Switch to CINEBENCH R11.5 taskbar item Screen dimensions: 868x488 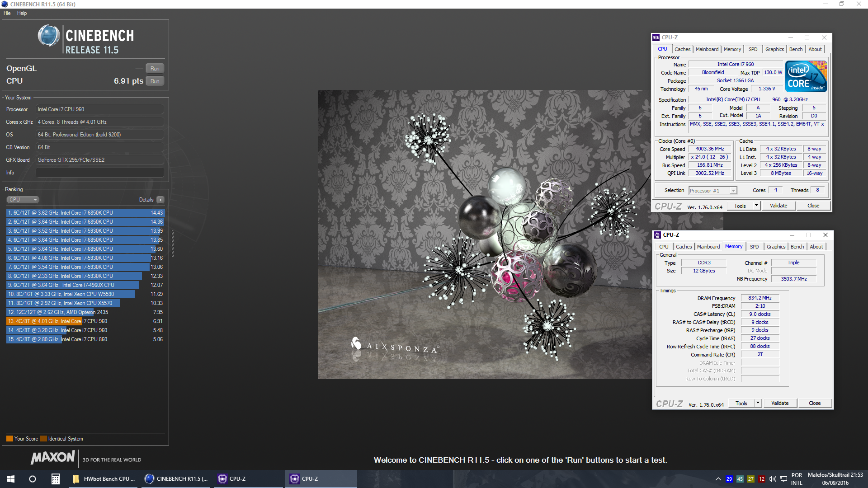(176, 479)
